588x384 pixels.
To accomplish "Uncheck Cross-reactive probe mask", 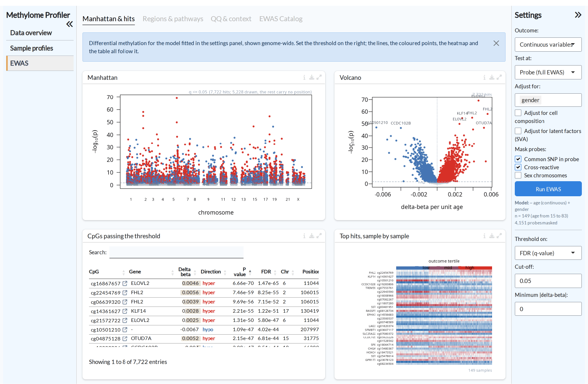I will [518, 167].
